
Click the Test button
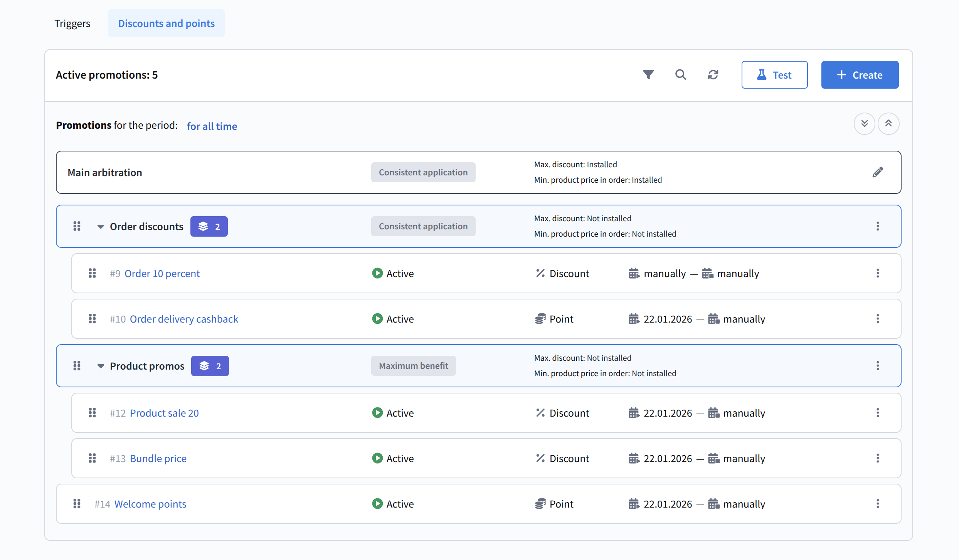(774, 75)
